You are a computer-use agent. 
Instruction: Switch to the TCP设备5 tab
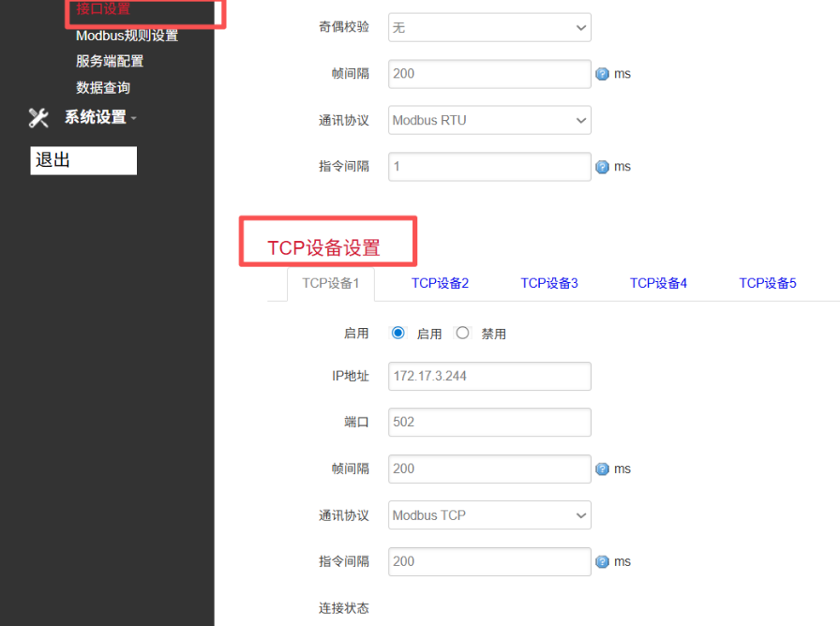[x=767, y=282]
